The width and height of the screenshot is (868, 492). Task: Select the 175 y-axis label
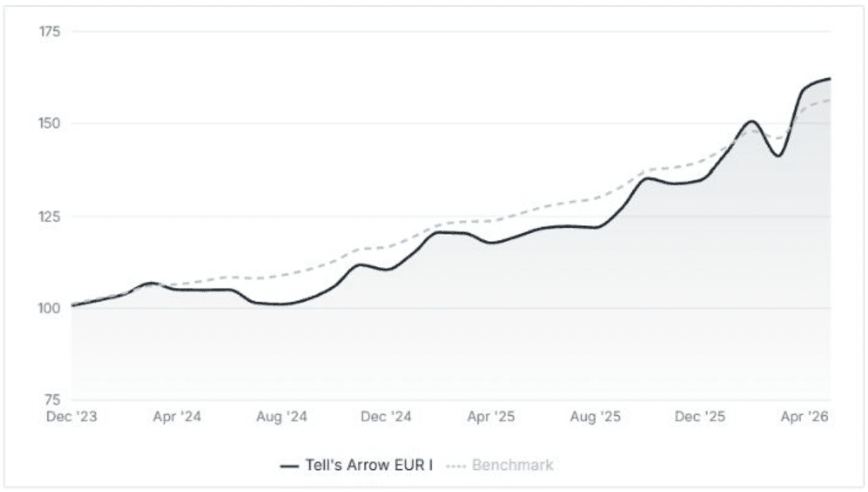point(49,32)
